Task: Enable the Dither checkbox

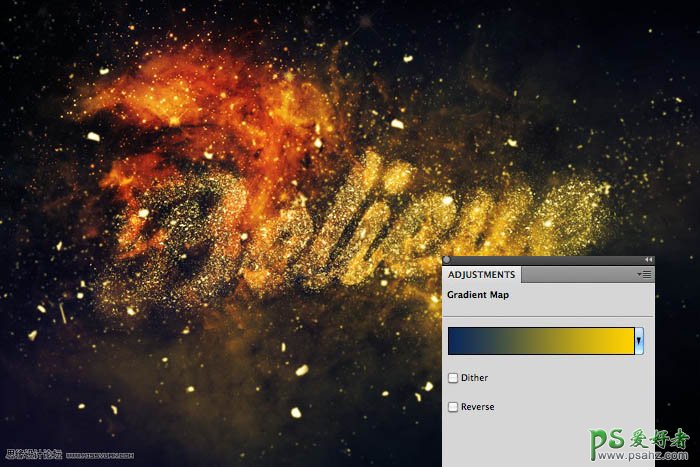Action: [x=453, y=378]
